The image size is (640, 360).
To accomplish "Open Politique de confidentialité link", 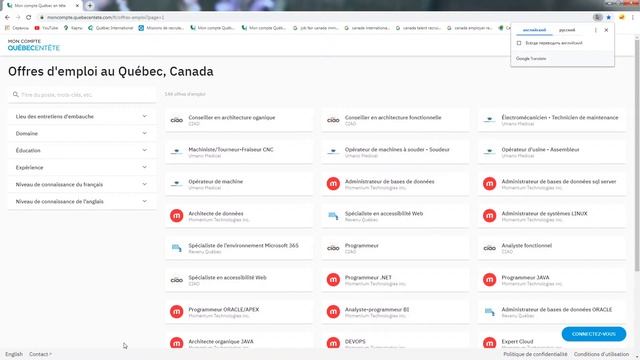I will tap(535, 354).
